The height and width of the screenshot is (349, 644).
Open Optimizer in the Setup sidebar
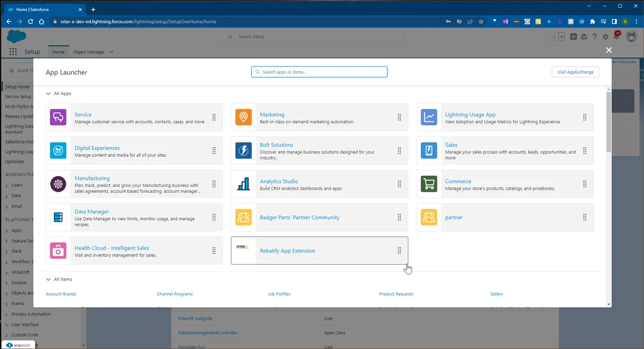click(x=15, y=161)
